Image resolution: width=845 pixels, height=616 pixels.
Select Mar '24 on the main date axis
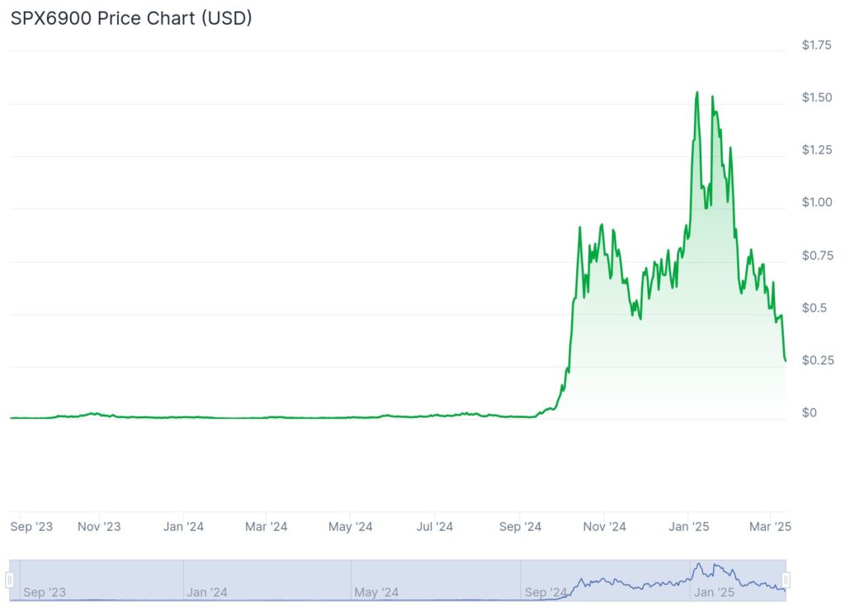pyautogui.click(x=267, y=526)
